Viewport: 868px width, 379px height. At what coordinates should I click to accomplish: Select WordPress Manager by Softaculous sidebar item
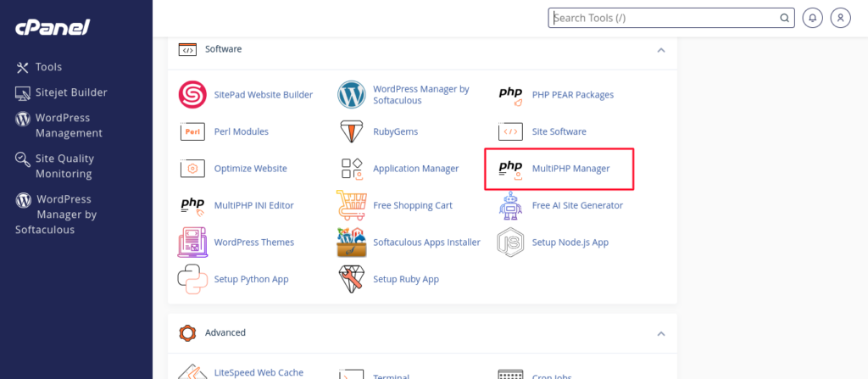(x=56, y=214)
